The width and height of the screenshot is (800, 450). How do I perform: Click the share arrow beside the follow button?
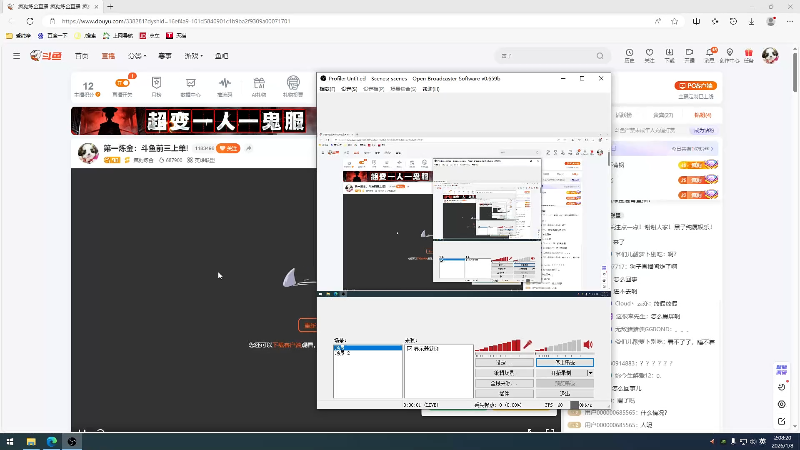(248, 148)
